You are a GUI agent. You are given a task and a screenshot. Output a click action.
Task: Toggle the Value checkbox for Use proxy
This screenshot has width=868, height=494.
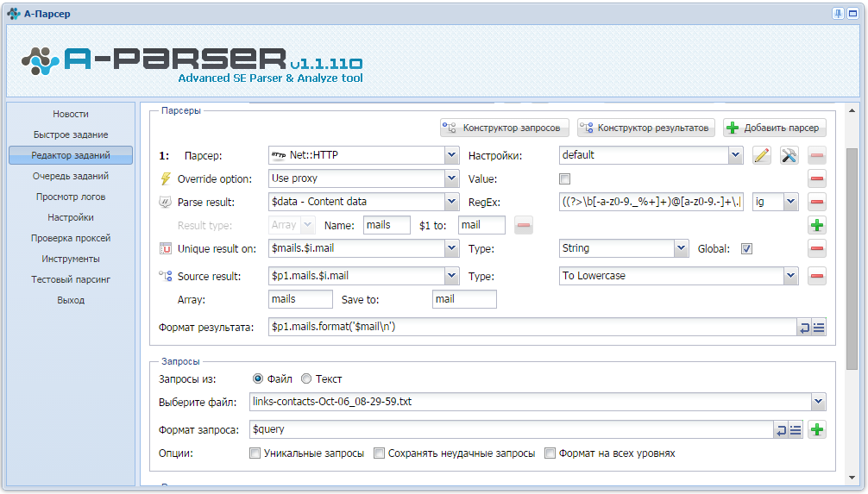pos(564,178)
